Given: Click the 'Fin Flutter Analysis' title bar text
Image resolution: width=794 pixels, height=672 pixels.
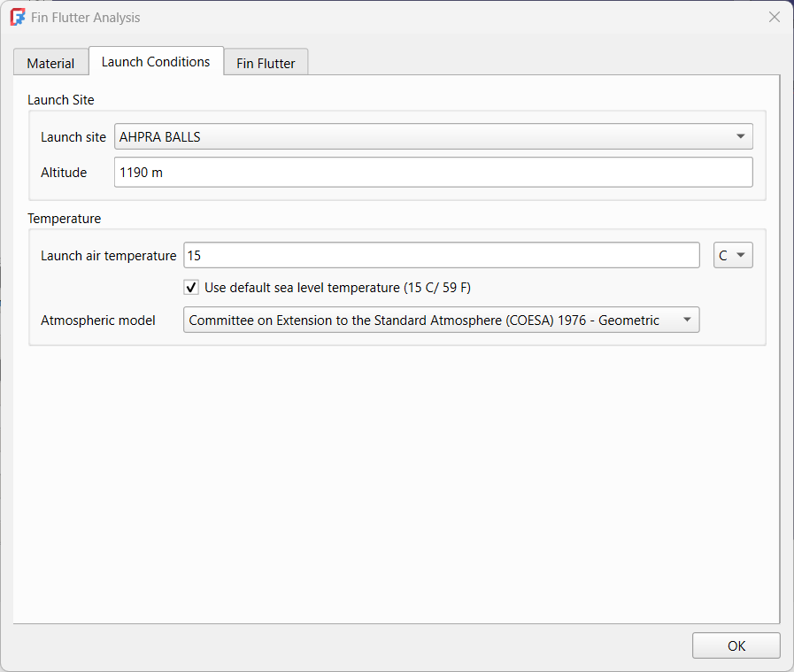Looking at the screenshot, I should pyautogui.click(x=85, y=18).
